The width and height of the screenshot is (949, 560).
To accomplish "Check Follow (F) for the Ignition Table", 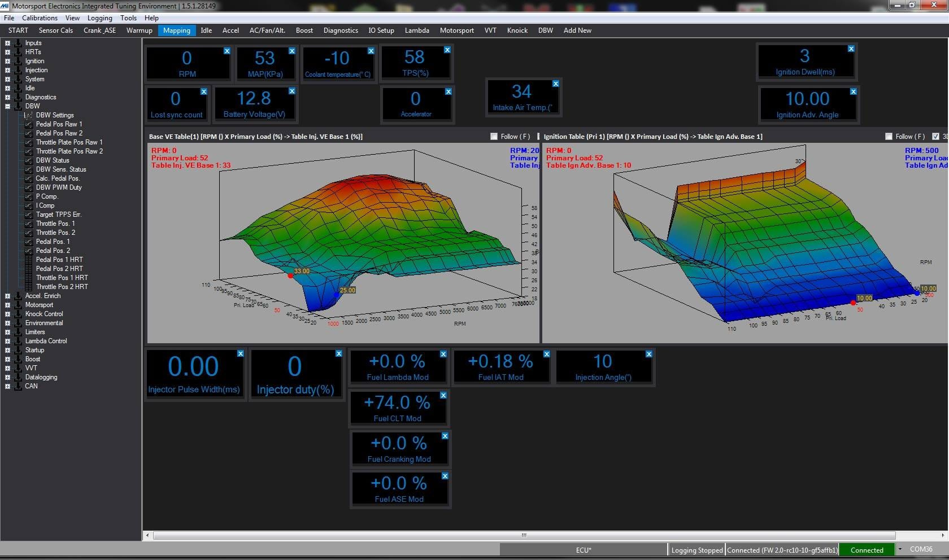I will [889, 137].
